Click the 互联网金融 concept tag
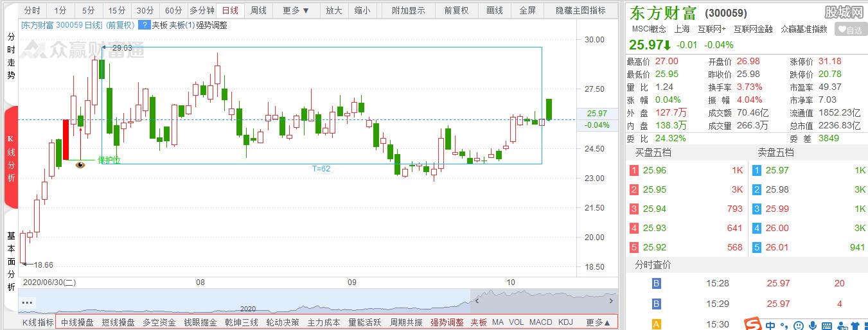This screenshot has height=330, width=868. 754,29
